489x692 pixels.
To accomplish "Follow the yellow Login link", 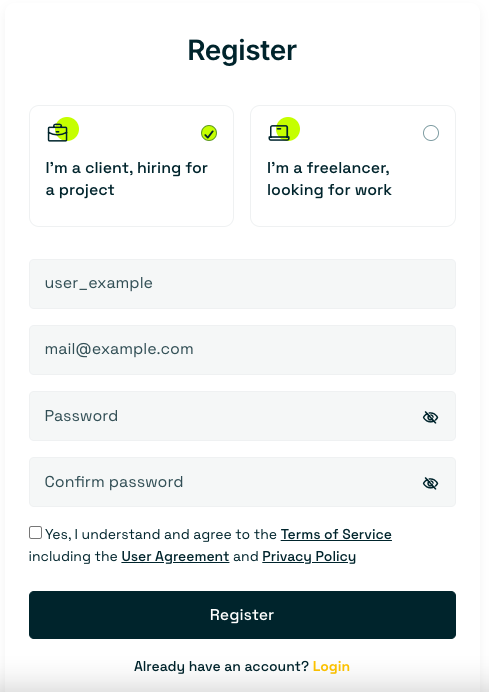I will point(331,666).
